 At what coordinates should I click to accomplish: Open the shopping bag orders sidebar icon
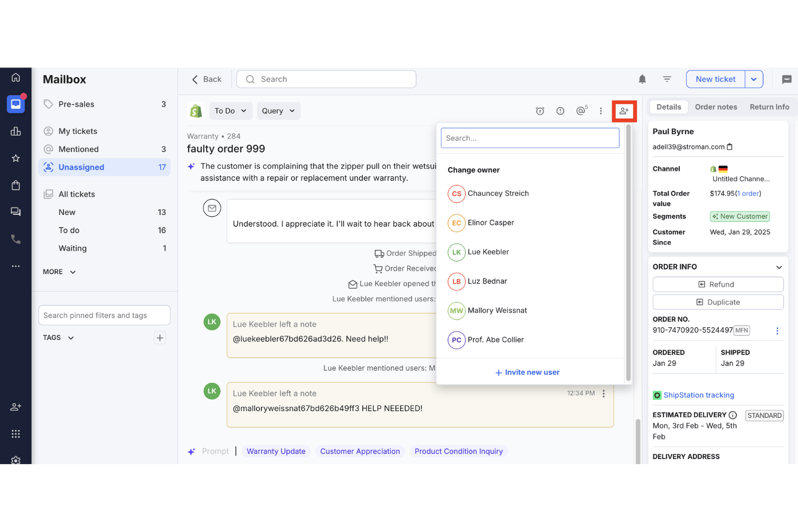[x=16, y=185]
